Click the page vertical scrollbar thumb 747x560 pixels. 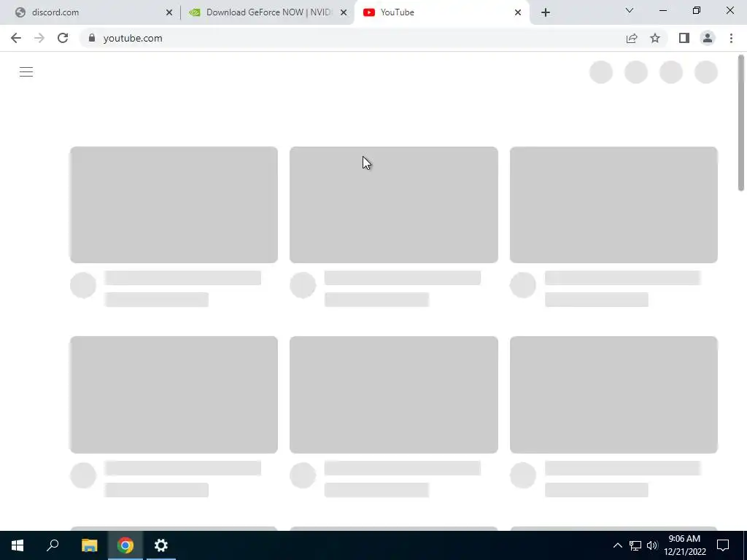click(741, 122)
